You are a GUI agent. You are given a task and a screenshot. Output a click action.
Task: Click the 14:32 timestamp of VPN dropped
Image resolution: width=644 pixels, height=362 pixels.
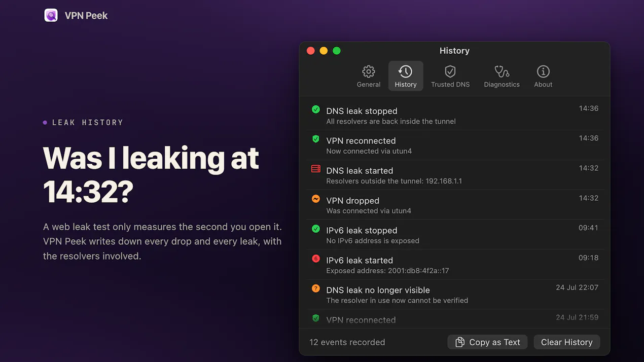click(x=589, y=198)
